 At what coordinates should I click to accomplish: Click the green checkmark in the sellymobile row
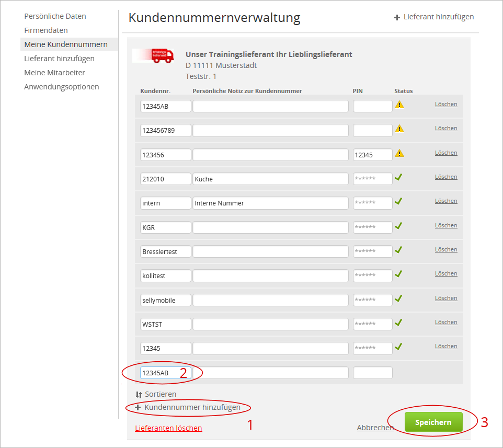click(398, 298)
